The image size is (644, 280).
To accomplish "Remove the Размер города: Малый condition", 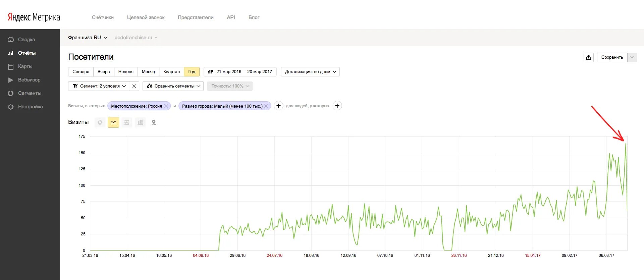I will tap(266, 106).
